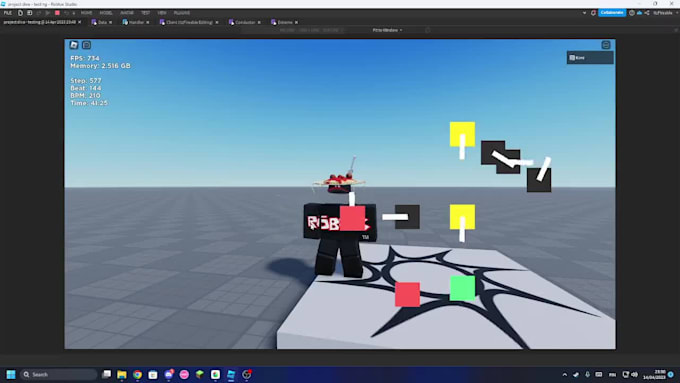Image resolution: width=680 pixels, height=383 pixels.
Task: Expand the ribbon chevron left of the bell
Action: coord(584,13)
